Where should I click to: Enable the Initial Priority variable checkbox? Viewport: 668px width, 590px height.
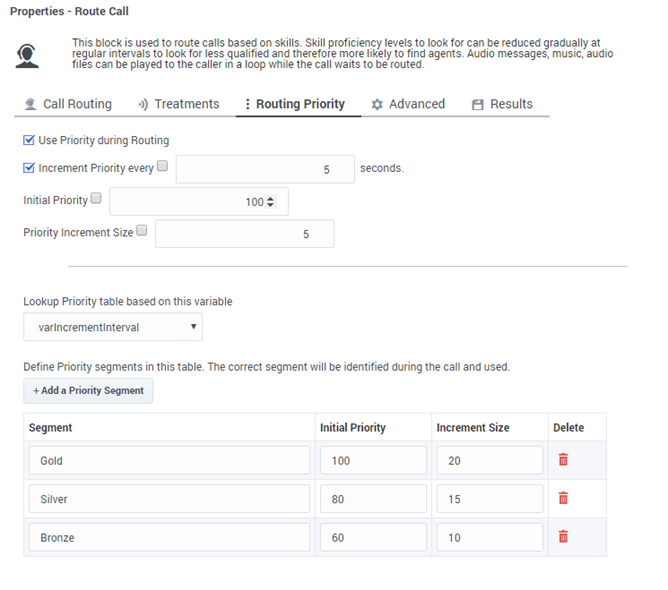tap(96, 199)
